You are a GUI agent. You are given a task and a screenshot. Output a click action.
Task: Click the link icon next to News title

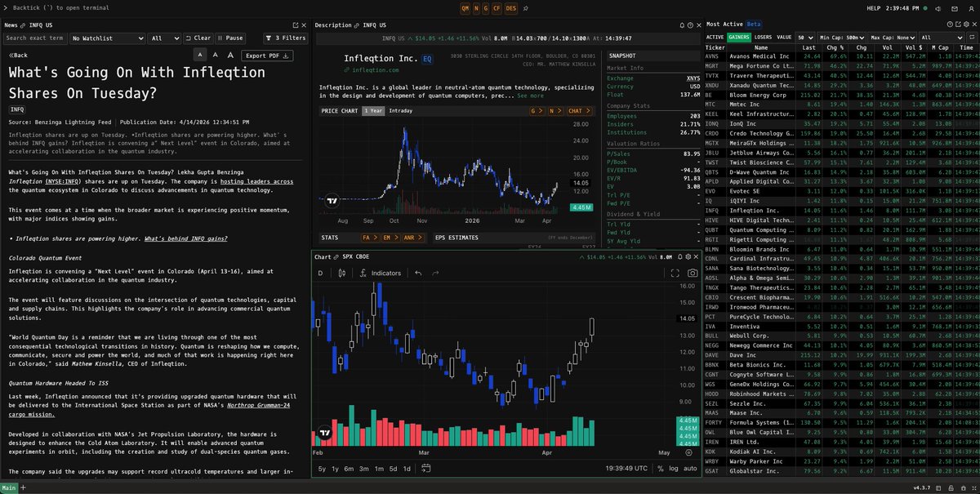click(x=24, y=24)
